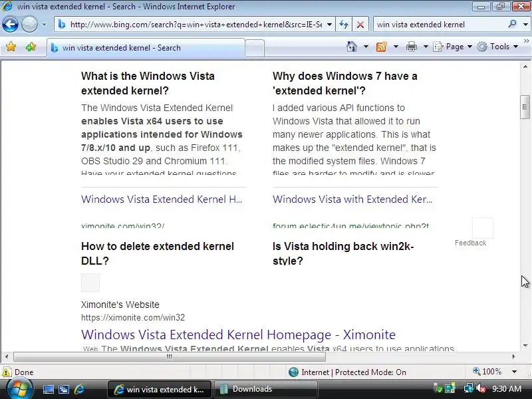Click the horizontal scrollbar right arrow
Image resolution: width=532 pixels, height=399 pixels.
pos(513,356)
